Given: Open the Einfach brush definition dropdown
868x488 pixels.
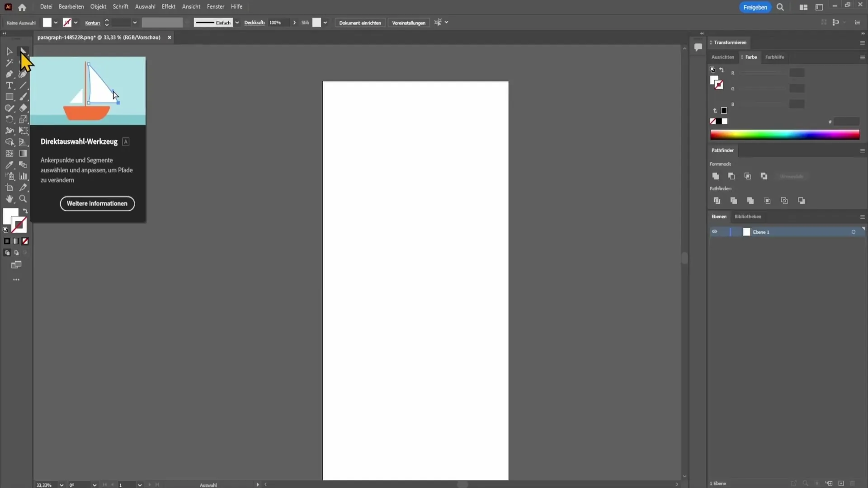Looking at the screenshot, I should point(237,23).
